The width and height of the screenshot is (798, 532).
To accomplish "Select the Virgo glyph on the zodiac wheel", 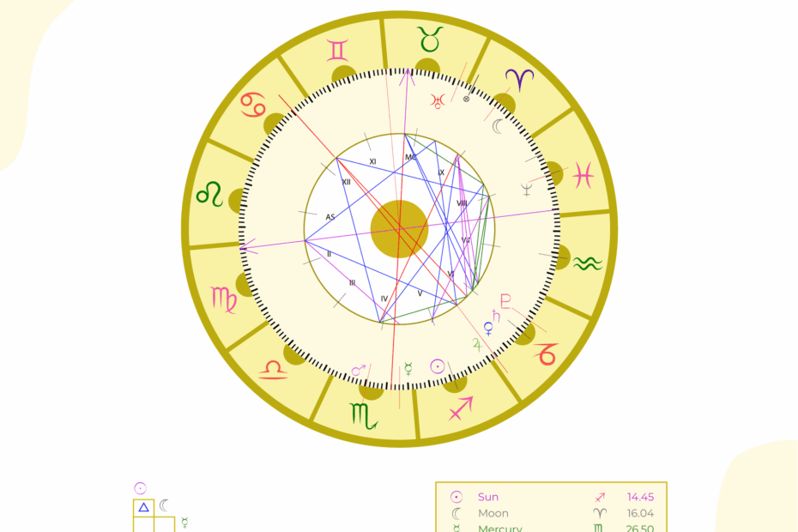I will (224, 299).
